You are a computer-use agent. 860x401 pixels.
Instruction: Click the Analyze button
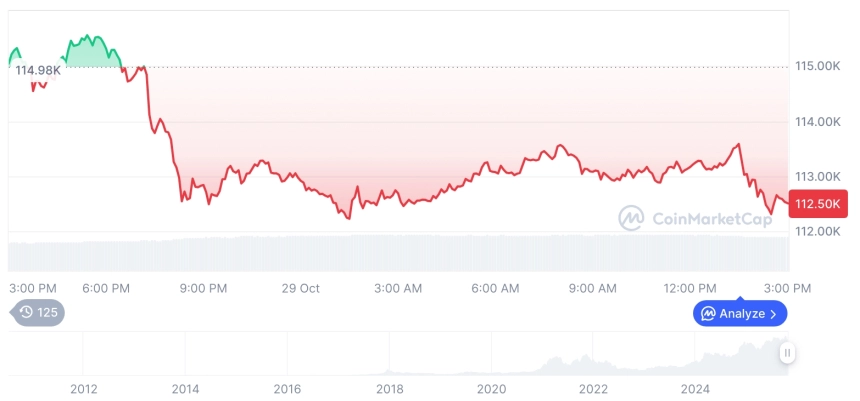point(740,314)
